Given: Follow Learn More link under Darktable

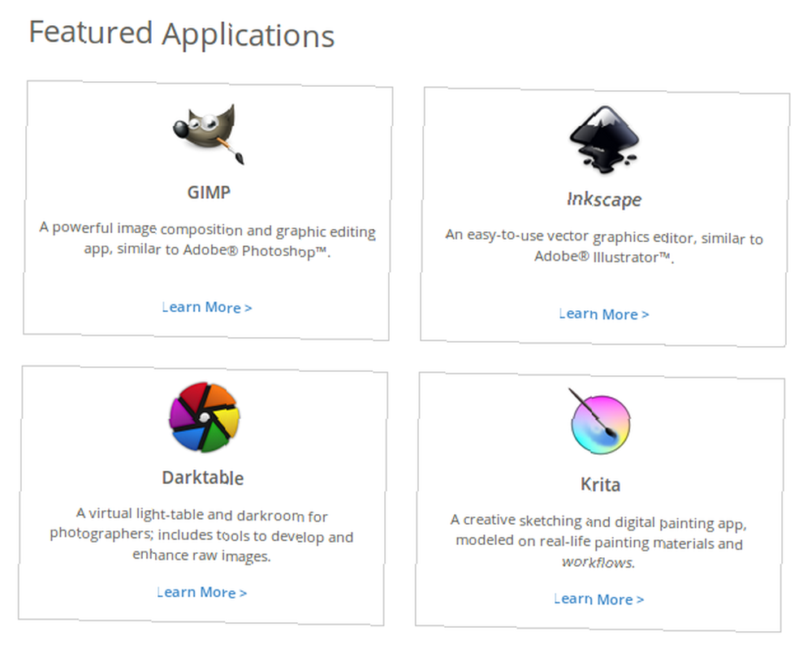Looking at the screenshot, I should 201,592.
